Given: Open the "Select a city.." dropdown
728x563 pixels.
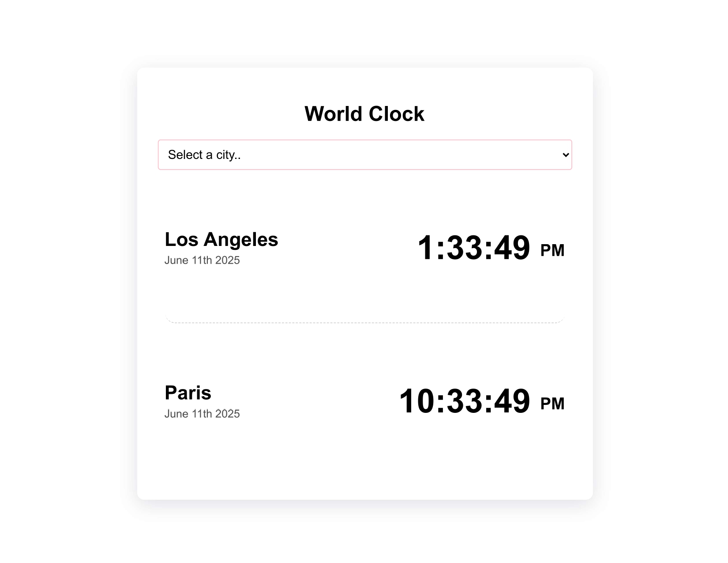Looking at the screenshot, I should [x=364, y=155].
